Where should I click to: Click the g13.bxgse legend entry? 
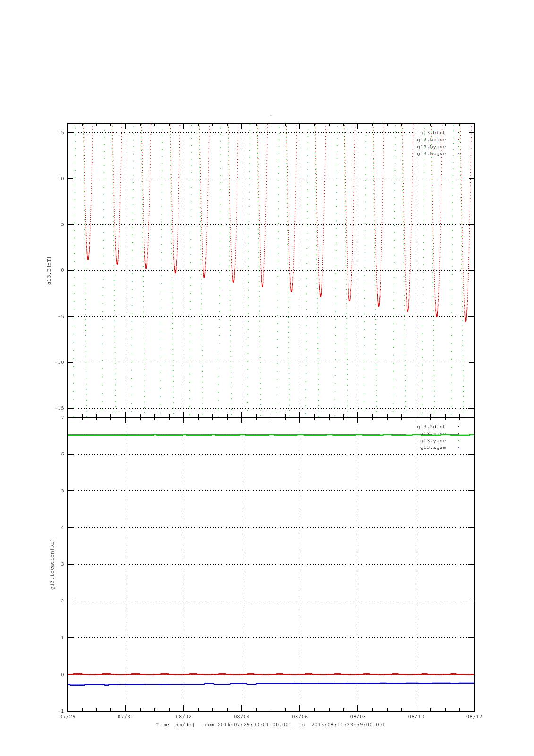pos(431,140)
